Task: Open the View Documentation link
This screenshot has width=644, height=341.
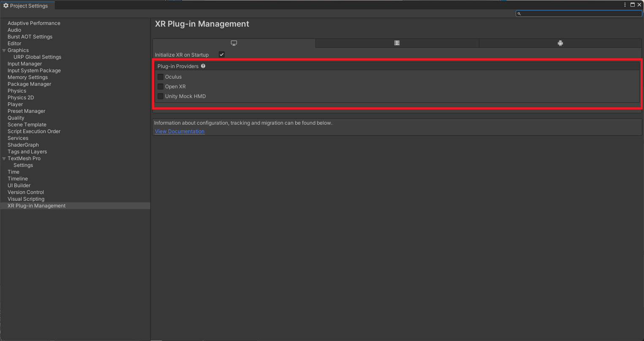Action: tap(179, 131)
